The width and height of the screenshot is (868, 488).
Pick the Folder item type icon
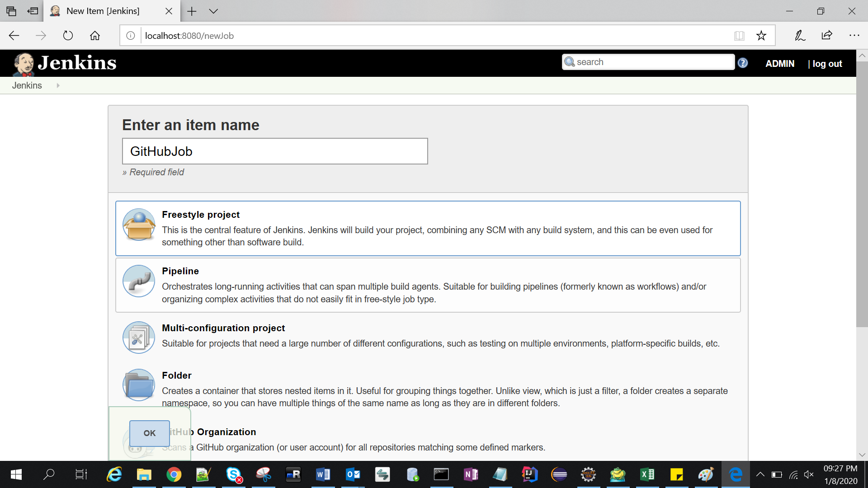coord(139,385)
